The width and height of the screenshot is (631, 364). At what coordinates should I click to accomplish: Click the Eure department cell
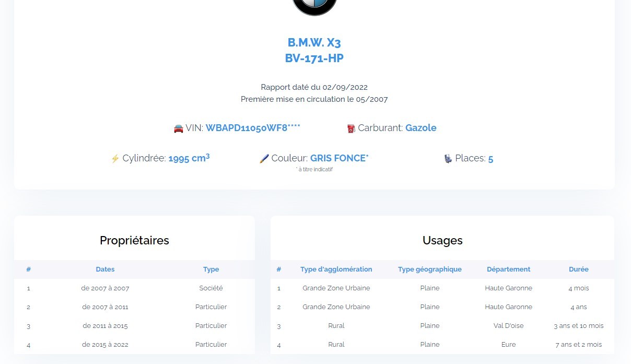click(509, 345)
